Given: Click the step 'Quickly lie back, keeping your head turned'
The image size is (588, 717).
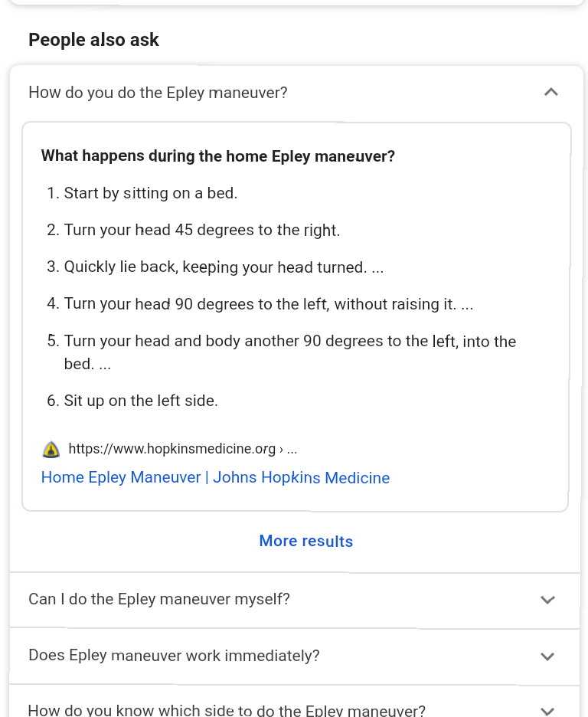Looking at the screenshot, I should coord(224,267).
